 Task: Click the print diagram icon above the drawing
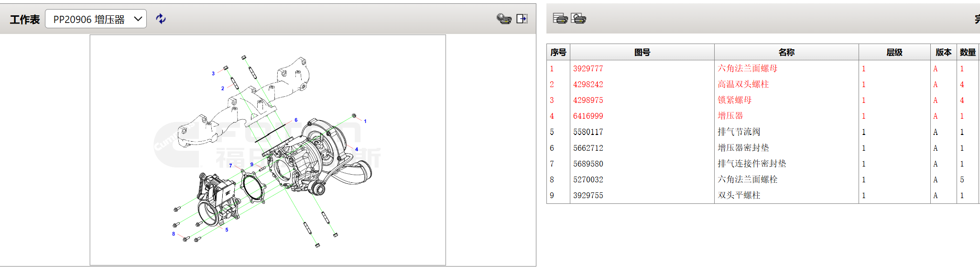coord(504,19)
